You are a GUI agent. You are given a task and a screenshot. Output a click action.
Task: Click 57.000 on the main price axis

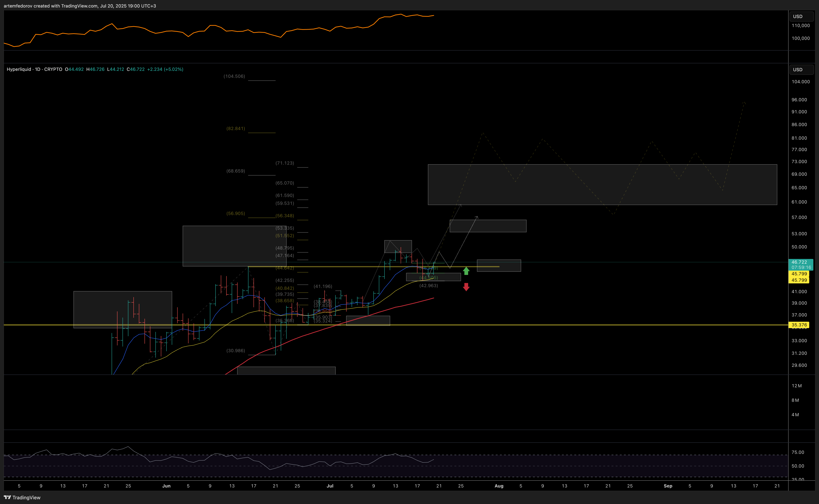coord(799,217)
